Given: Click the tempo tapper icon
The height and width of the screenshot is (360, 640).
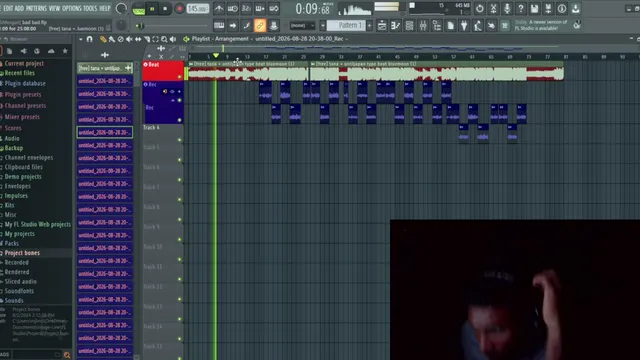Looking at the screenshot, I should click(x=478, y=26).
